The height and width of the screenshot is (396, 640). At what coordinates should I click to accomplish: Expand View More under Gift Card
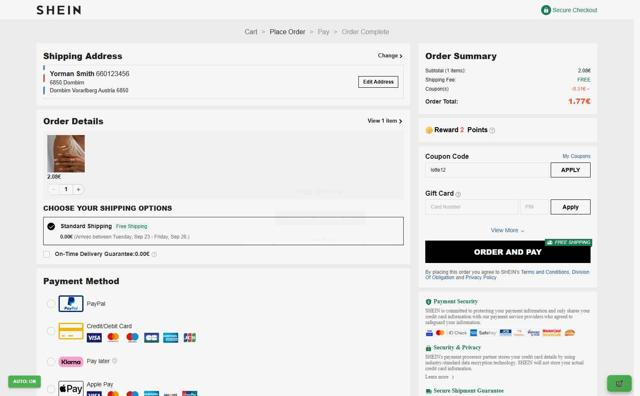pos(507,231)
